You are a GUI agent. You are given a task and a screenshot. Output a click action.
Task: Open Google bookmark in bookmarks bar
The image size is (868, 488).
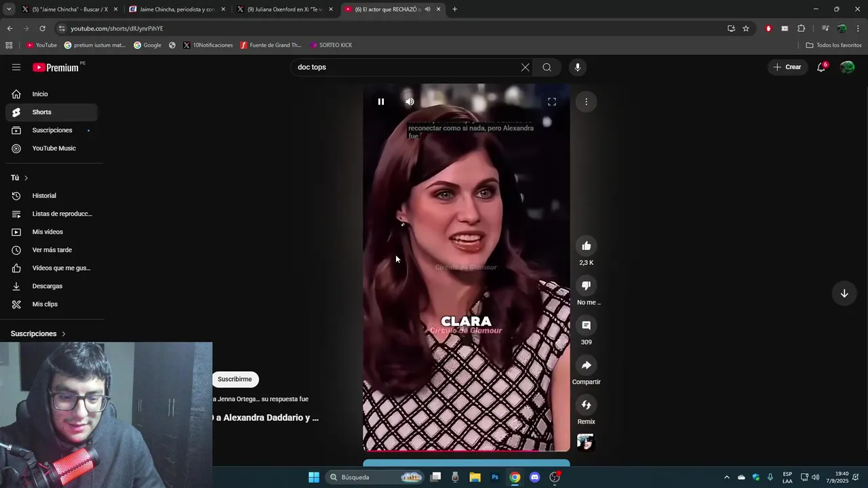[x=147, y=45]
